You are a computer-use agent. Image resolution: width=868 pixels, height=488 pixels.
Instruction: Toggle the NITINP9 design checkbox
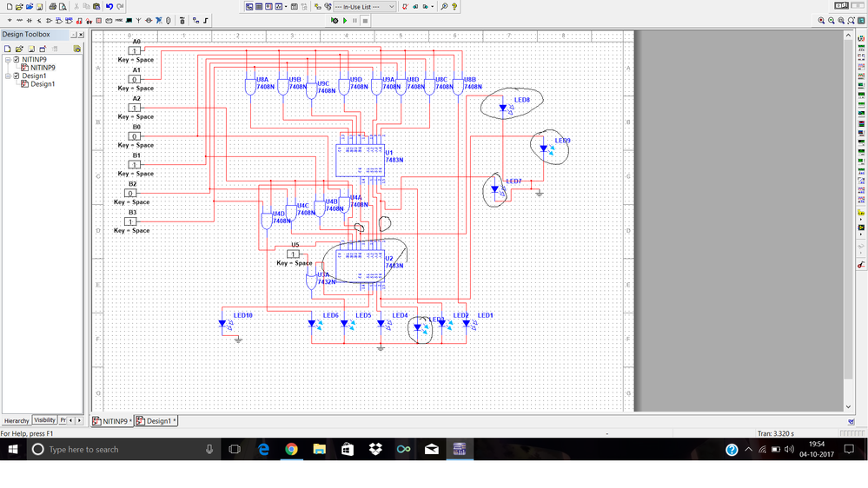point(17,59)
